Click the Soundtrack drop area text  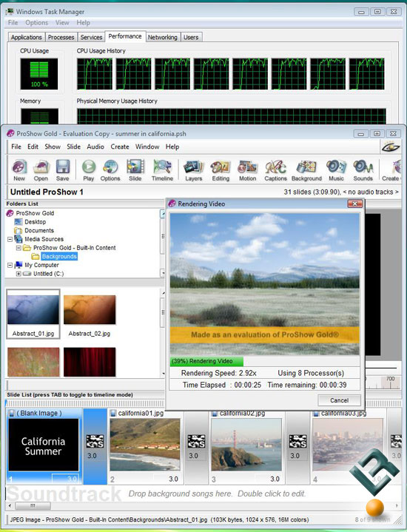click(217, 494)
